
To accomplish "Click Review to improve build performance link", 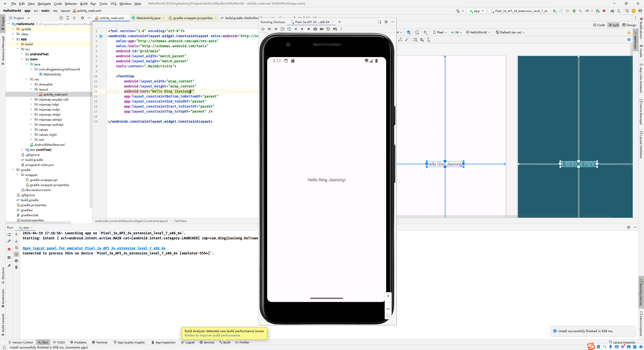I will (211, 335).
